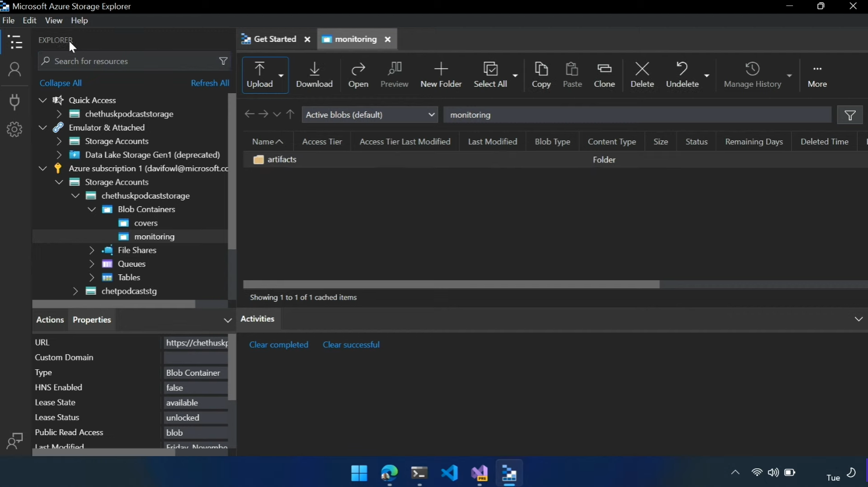Open the blob list filter funnel icon
This screenshot has width=868, height=487.
pos(850,115)
